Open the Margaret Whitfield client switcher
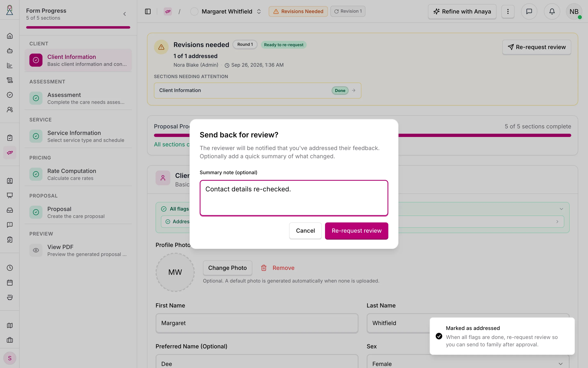Viewport: 588px width, 368px height. [x=226, y=11]
